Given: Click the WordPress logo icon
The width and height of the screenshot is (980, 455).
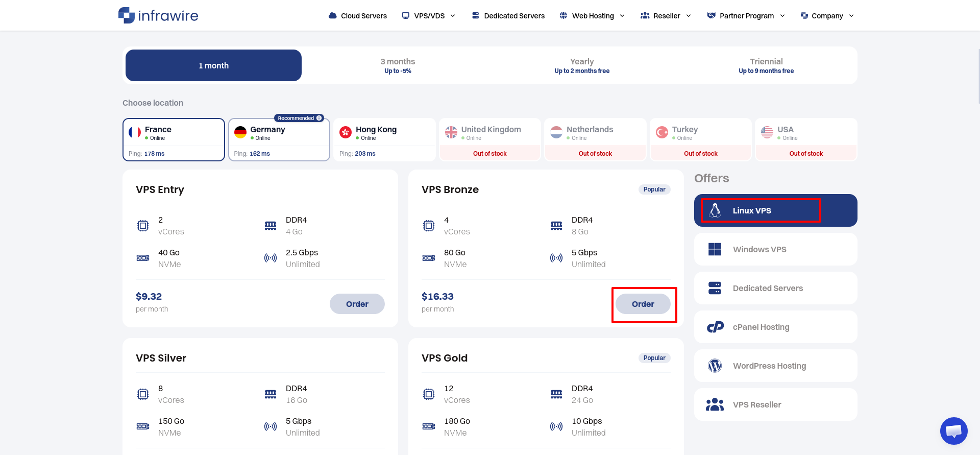Looking at the screenshot, I should pos(715,366).
